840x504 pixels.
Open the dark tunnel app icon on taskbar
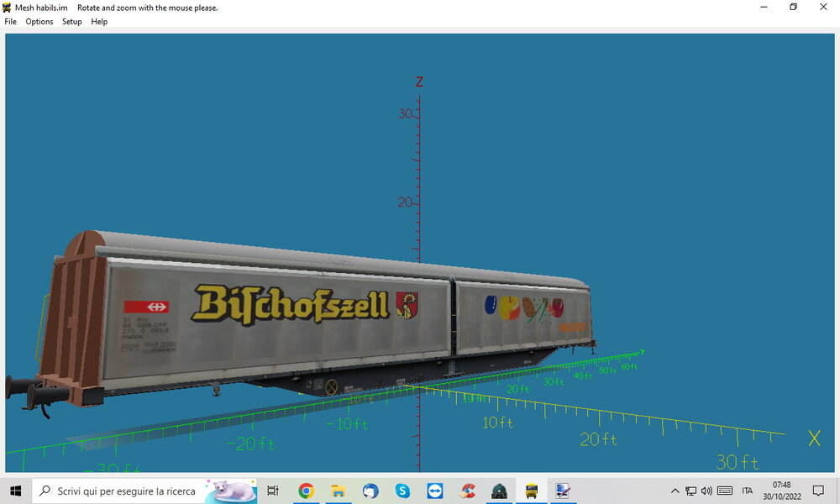coord(499,491)
